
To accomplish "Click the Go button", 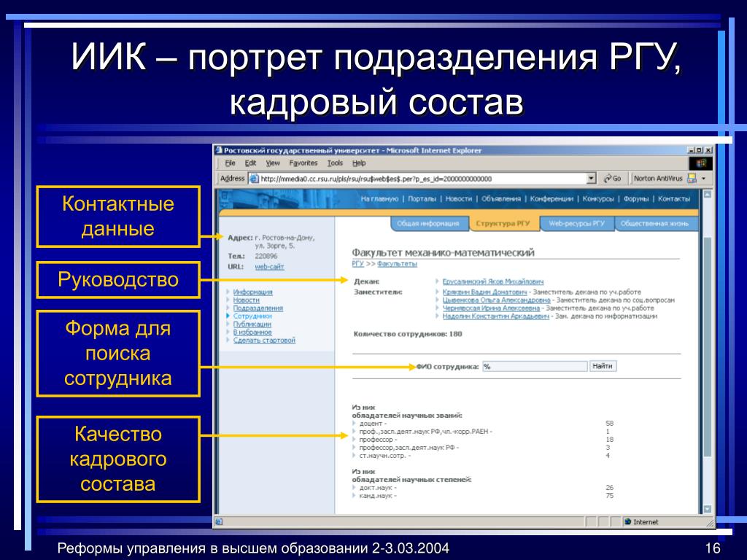I will pyautogui.click(x=612, y=179).
